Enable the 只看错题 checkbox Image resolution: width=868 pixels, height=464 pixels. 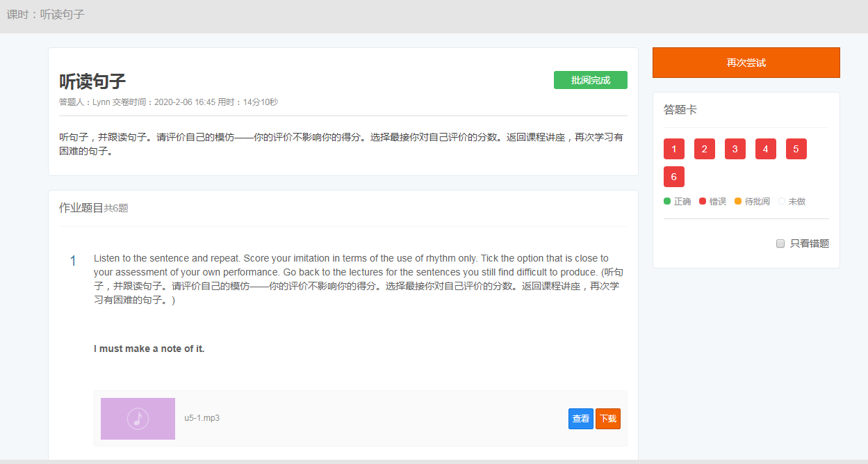780,243
